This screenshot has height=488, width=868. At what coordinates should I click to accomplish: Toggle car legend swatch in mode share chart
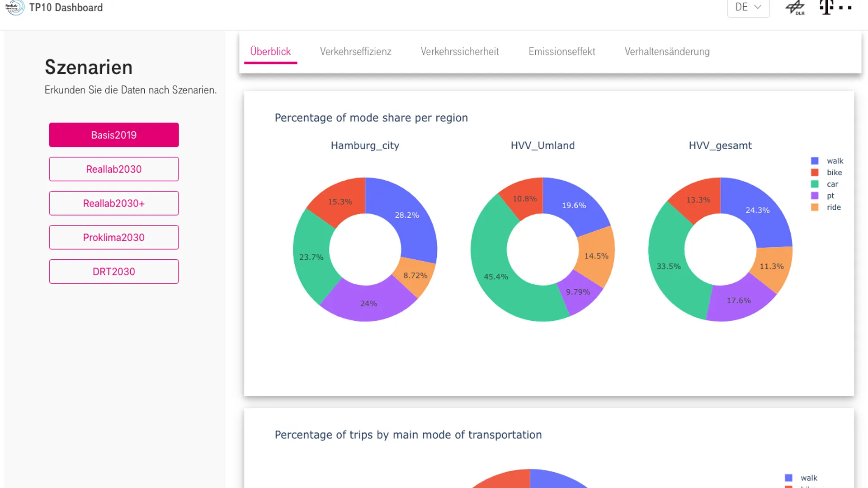pos(815,184)
